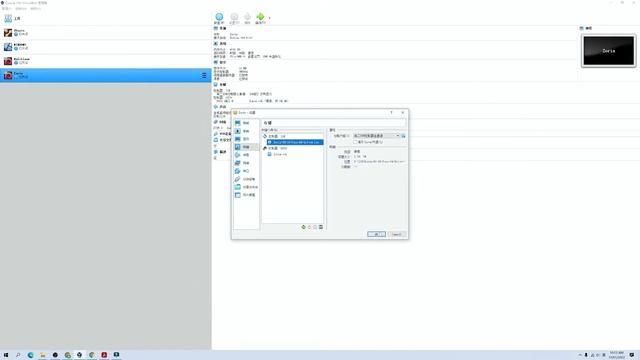Screen dimensions: 640x360
Task: Open USB category in settings dialog
Action: point(246,179)
